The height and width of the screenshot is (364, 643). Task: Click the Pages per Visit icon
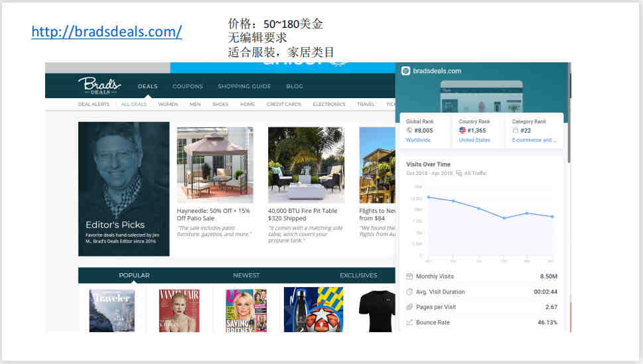(x=409, y=307)
